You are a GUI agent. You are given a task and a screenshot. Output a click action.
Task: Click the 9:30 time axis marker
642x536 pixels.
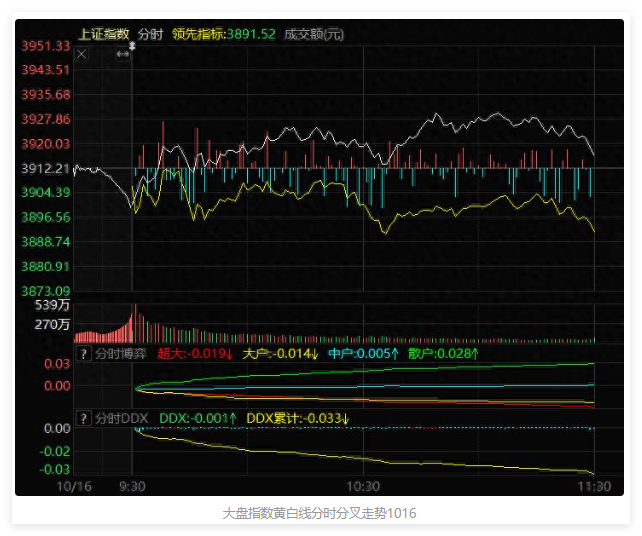click(x=133, y=486)
